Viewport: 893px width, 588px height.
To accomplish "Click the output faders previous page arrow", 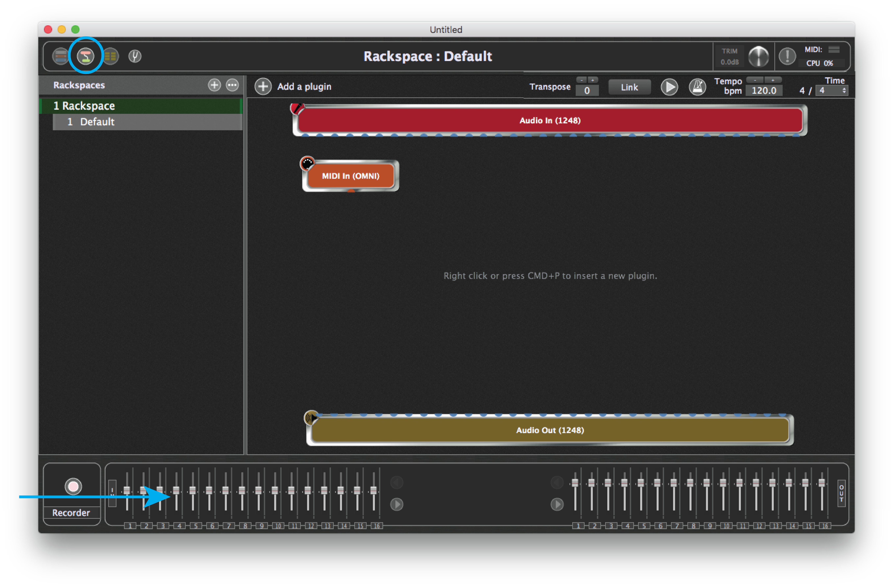I will [x=557, y=482].
